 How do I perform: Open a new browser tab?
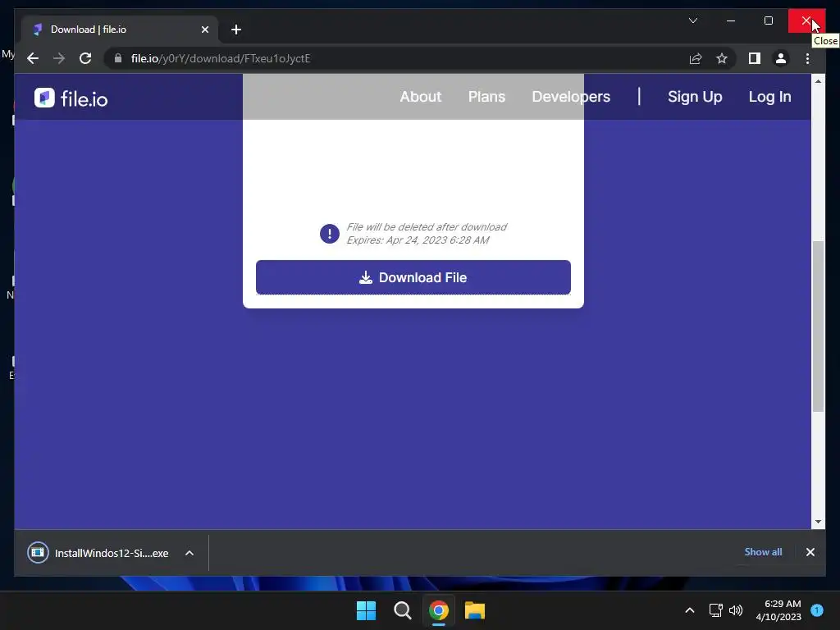(236, 30)
